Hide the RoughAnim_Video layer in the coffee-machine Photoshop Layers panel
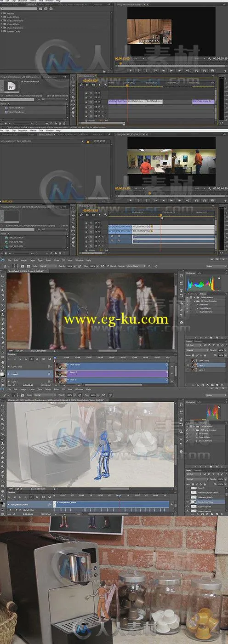The width and height of the screenshot is (228, 644). click(x=188, y=502)
